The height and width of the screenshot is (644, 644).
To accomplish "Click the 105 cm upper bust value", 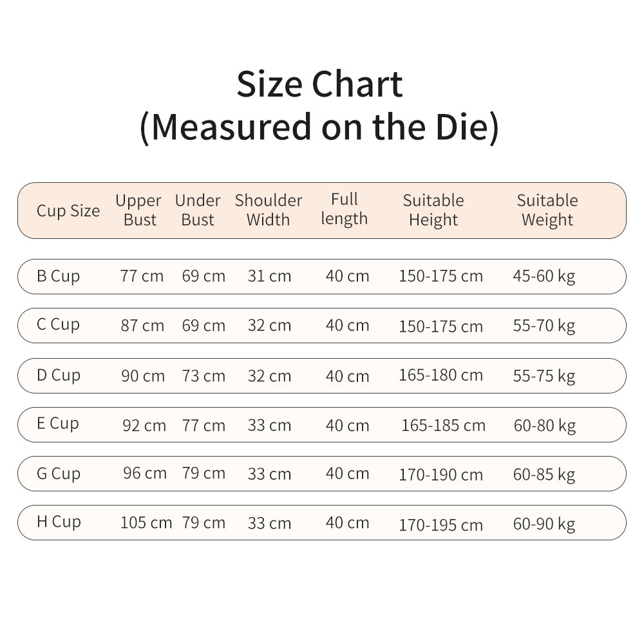I will (x=146, y=522).
